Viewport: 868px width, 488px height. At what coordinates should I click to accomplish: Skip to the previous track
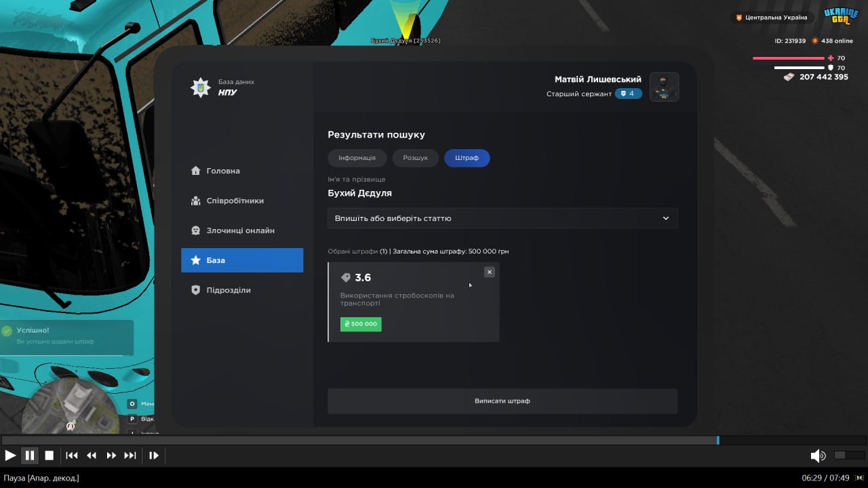click(x=72, y=455)
